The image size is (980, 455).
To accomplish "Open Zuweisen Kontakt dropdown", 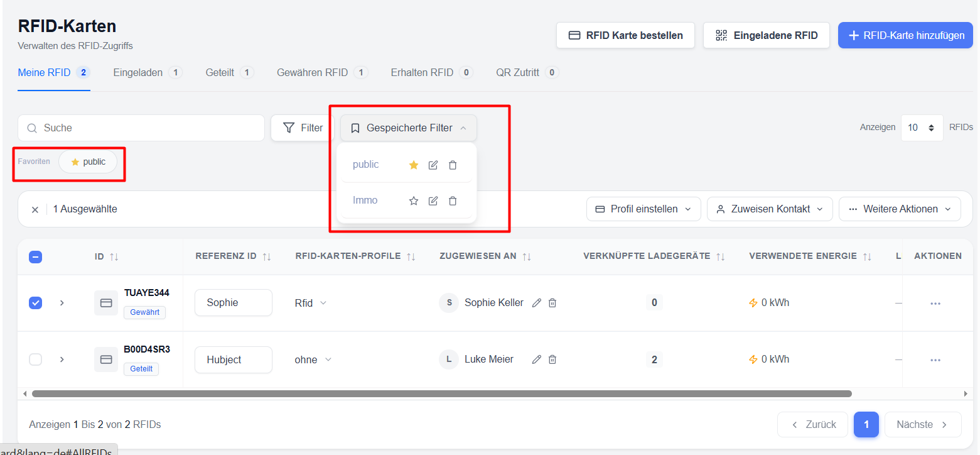I will (770, 209).
